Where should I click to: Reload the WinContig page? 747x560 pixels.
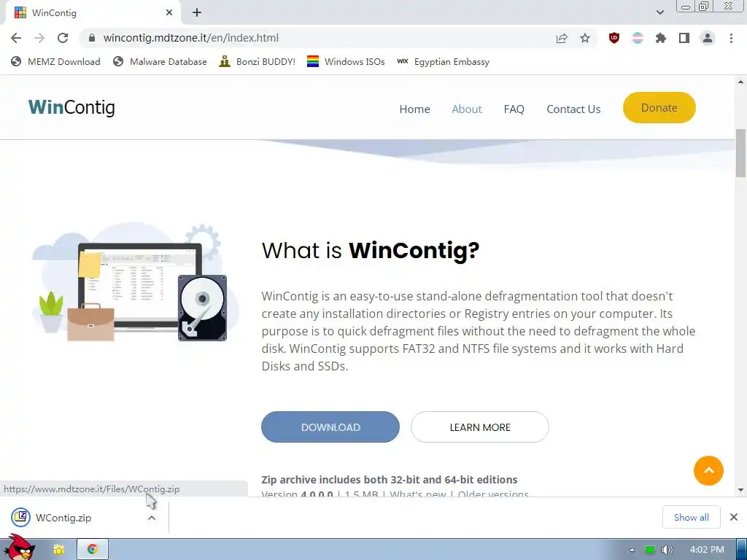(63, 38)
